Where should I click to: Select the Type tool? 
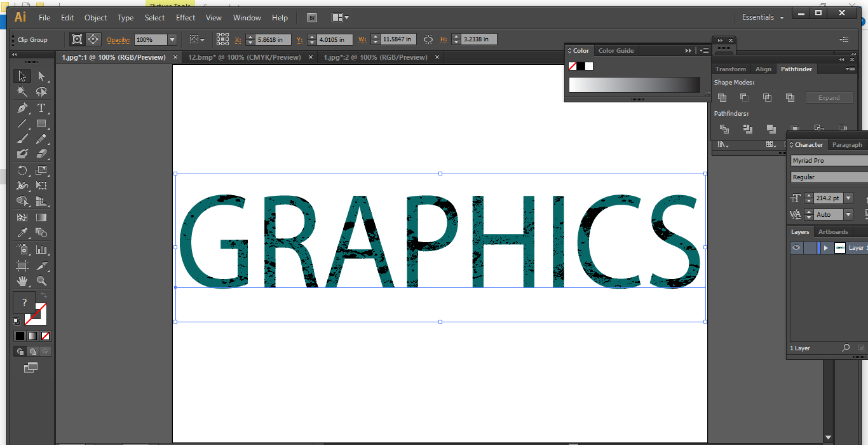tap(41, 108)
